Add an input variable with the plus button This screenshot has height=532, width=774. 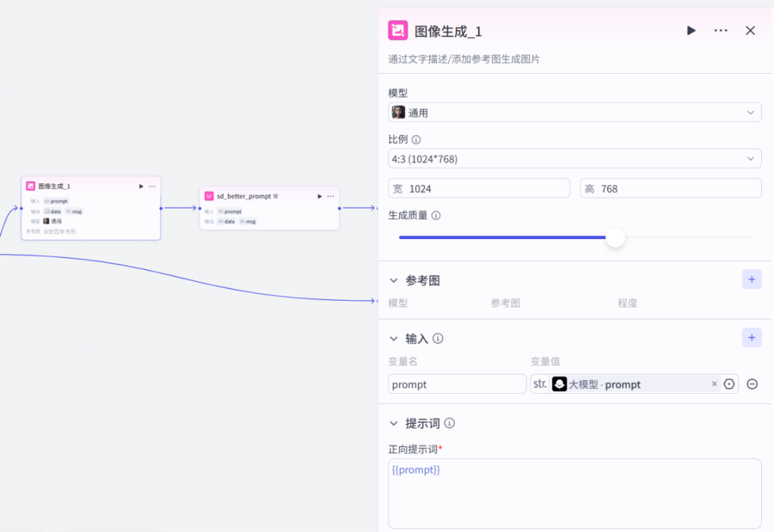(751, 337)
